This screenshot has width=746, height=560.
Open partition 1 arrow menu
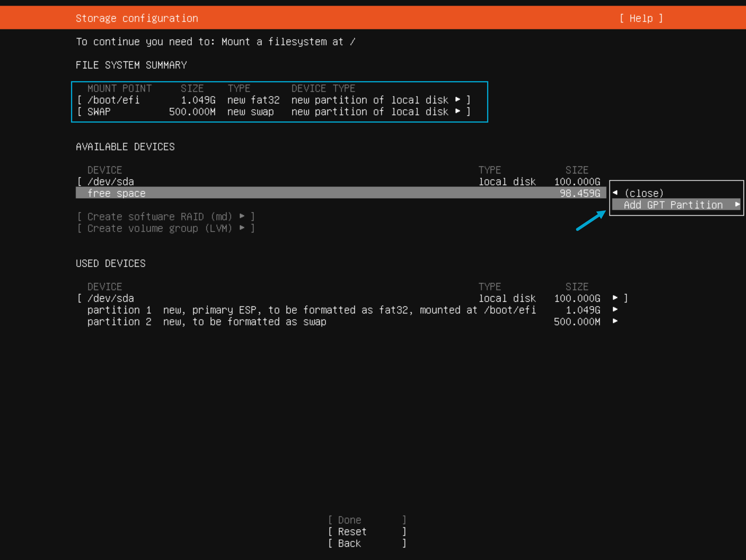pos(615,310)
